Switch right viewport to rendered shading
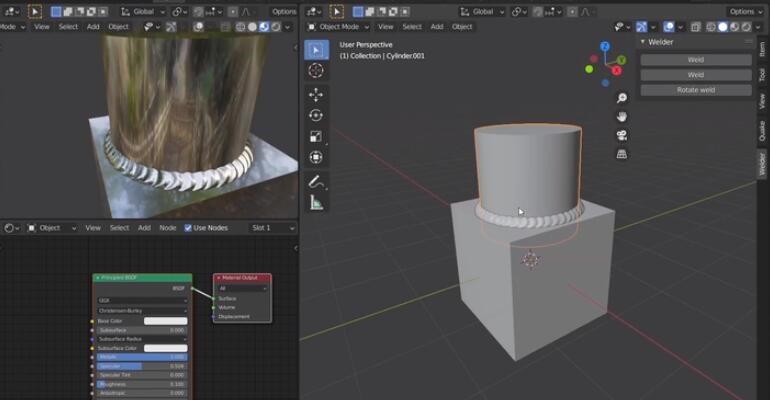Viewport: 770px width, 400px height. click(x=746, y=27)
